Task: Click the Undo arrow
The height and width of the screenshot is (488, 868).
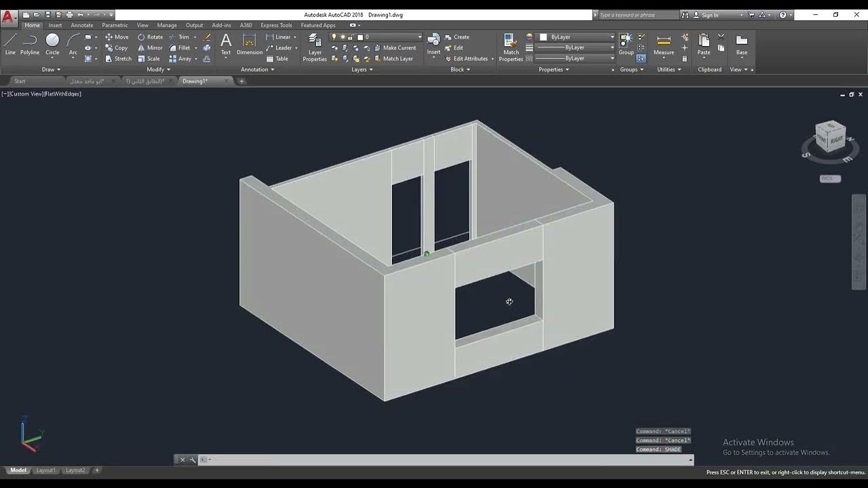Action: pos(80,15)
